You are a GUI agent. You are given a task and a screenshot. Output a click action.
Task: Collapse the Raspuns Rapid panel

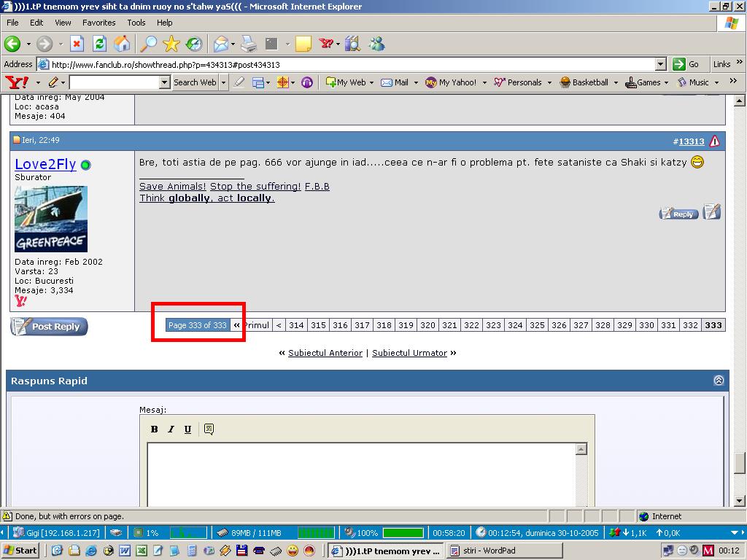[719, 381]
